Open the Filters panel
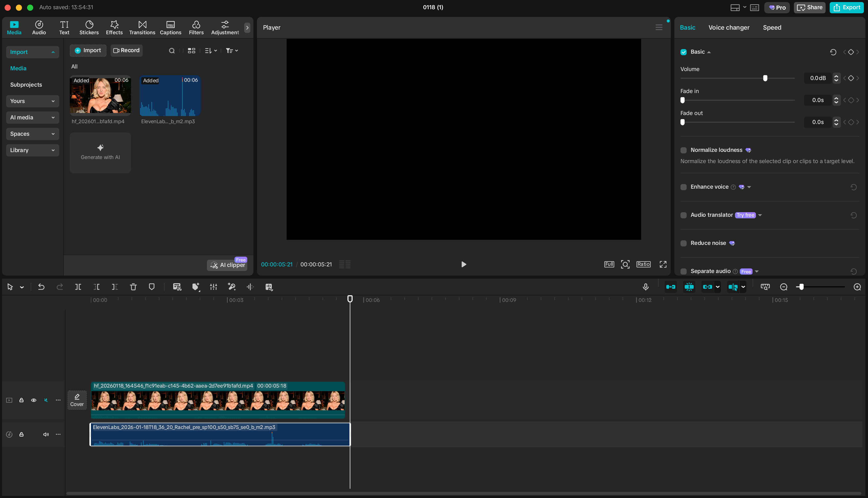The height and width of the screenshot is (498, 868). (x=196, y=27)
